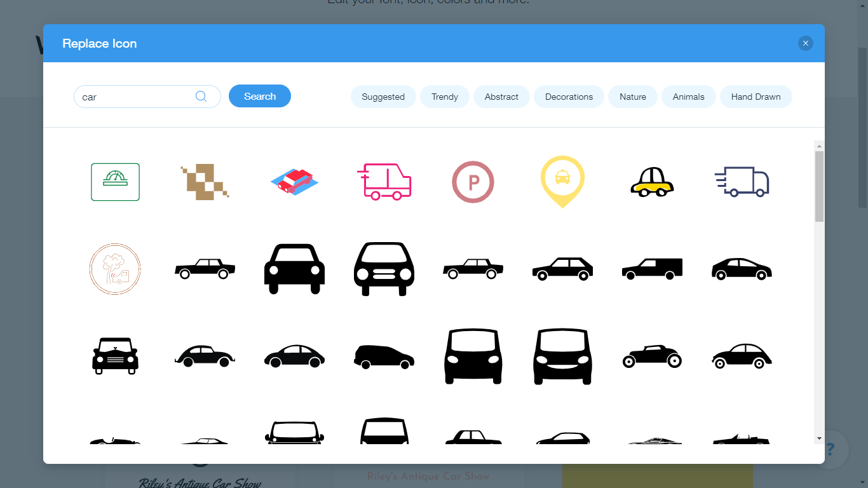Choose the black front-view car with square windshield
The image size is (868, 488).
pyautogui.click(x=294, y=269)
